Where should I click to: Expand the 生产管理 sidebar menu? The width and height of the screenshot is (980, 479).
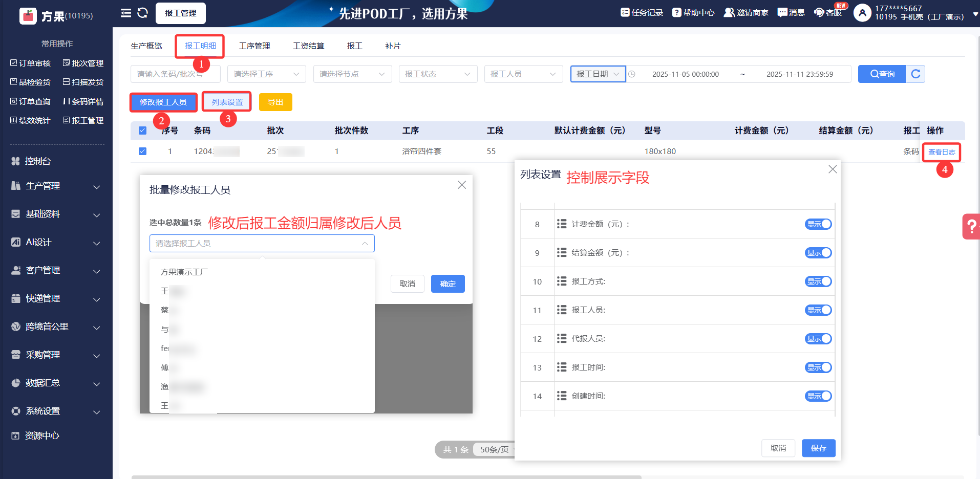56,186
